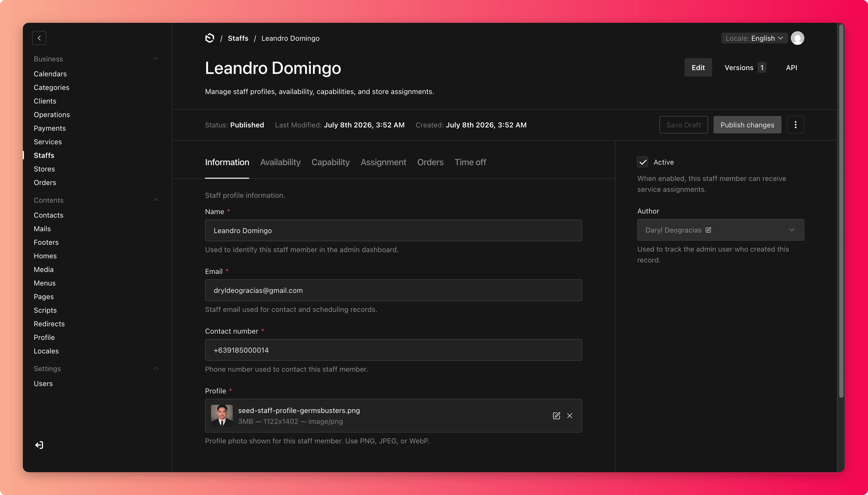
Task: Open Footers in the sidebar
Action: [46, 242]
